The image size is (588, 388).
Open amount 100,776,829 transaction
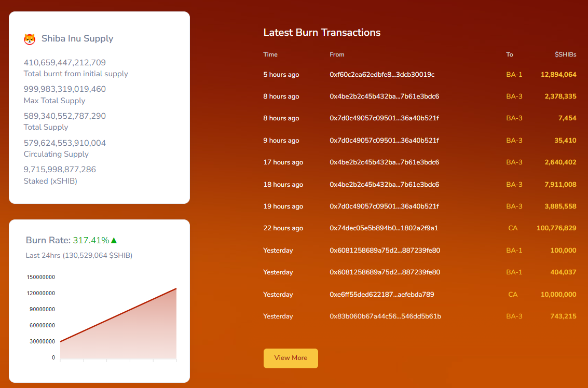point(556,228)
